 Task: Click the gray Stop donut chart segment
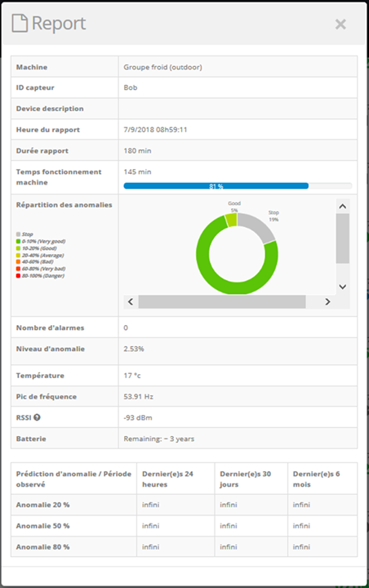point(258,226)
